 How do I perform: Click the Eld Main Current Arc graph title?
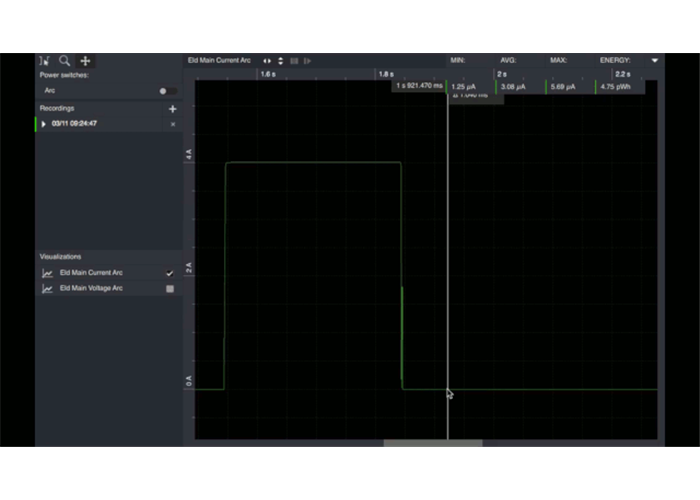pyautogui.click(x=219, y=61)
